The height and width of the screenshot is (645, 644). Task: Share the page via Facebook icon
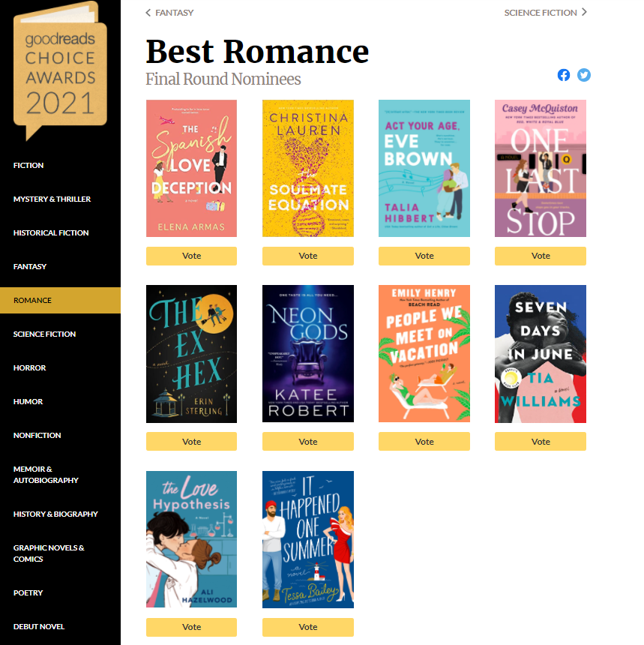[563, 75]
